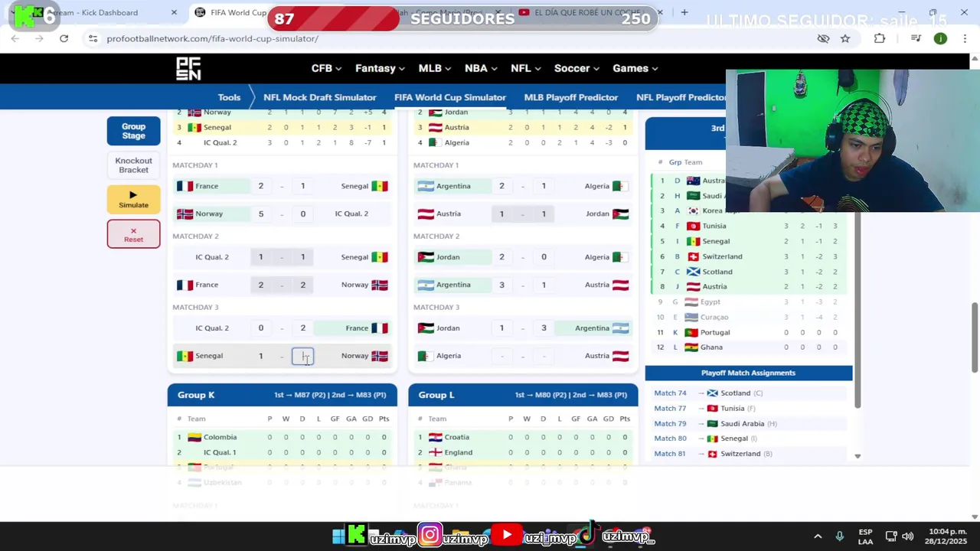
Task: Expand the Fantasy menu
Action: click(x=381, y=68)
